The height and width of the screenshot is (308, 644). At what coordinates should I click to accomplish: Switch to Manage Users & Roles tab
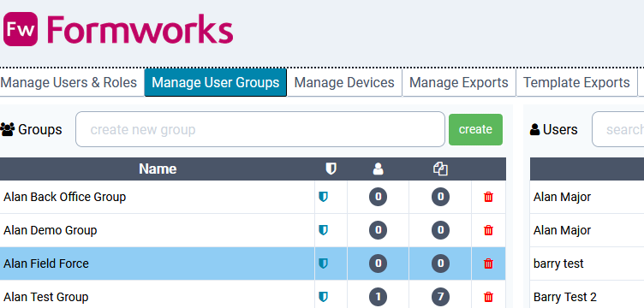pyautogui.click(x=69, y=82)
